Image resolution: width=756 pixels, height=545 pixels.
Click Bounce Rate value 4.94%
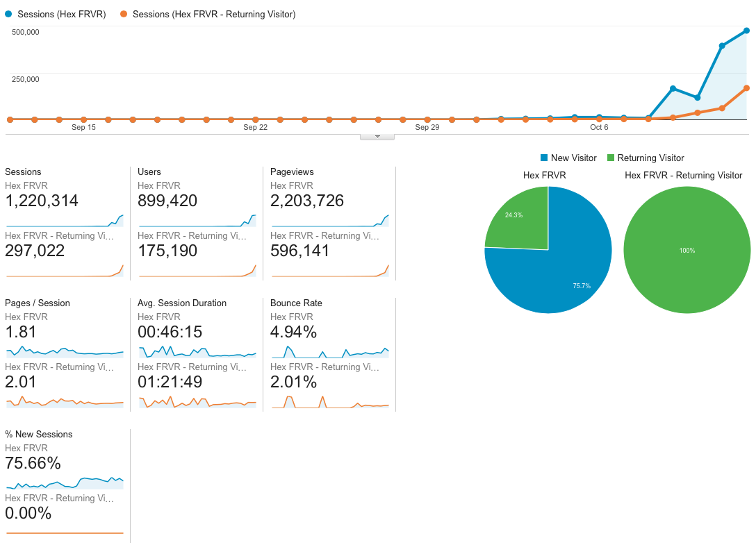(x=293, y=332)
